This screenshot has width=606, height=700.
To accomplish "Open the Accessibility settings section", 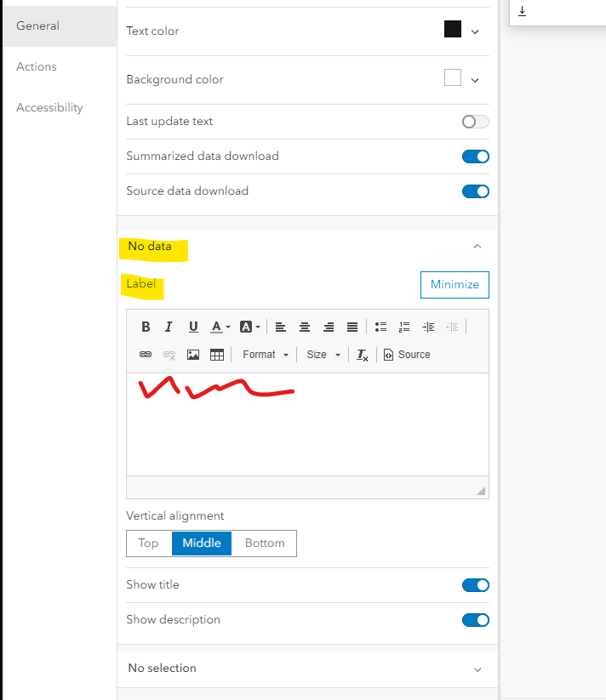I will coord(49,107).
